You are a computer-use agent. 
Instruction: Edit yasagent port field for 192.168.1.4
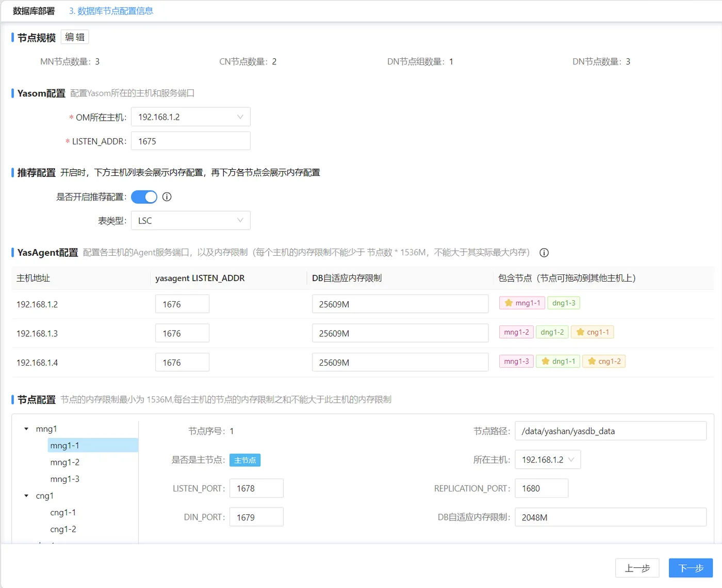coord(182,362)
